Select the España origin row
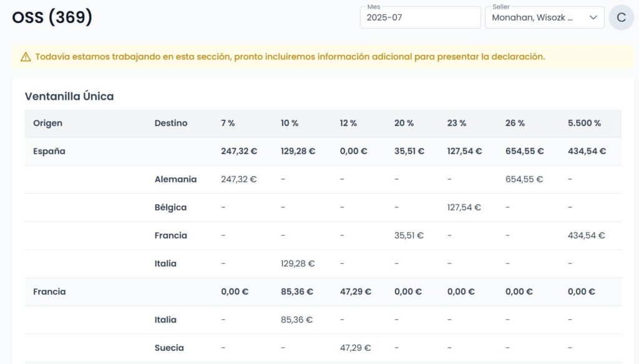 (323, 151)
